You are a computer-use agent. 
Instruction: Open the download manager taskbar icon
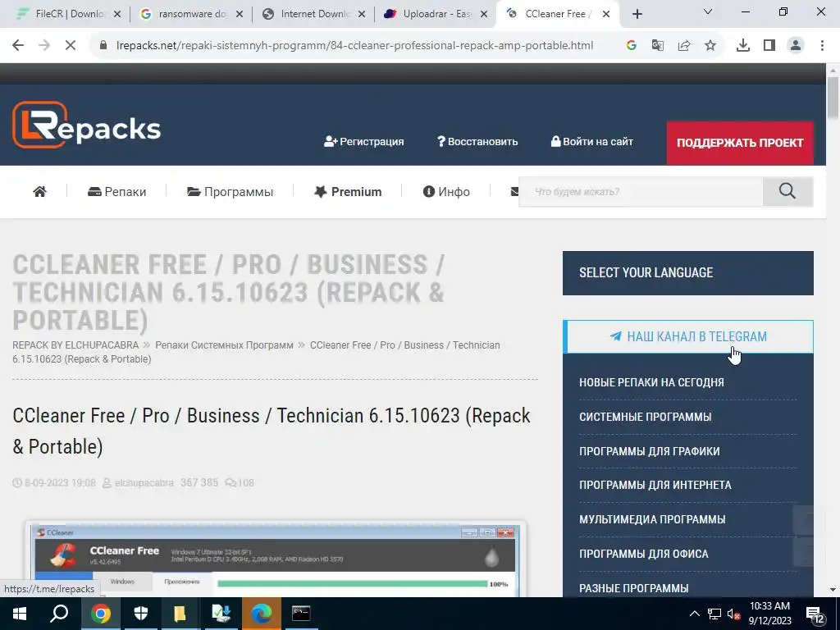pos(221,614)
